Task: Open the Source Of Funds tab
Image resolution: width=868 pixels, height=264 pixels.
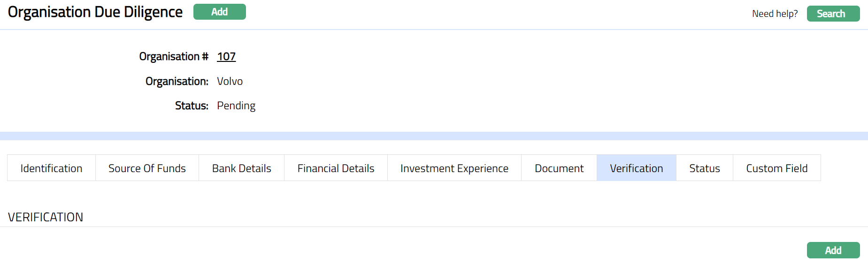Action: point(147,168)
